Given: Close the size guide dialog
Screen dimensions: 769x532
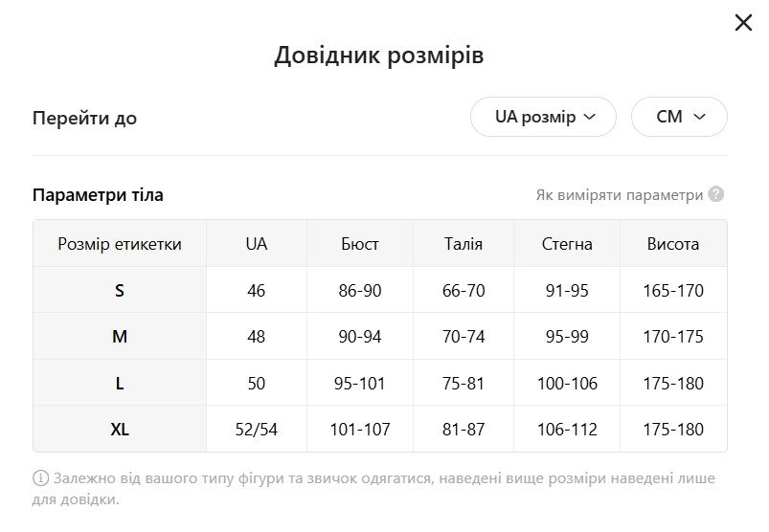Looking at the screenshot, I should [743, 23].
